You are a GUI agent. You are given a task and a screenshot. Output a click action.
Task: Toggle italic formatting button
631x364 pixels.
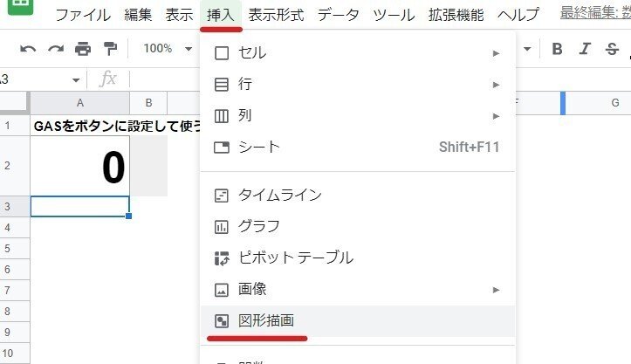(585, 49)
